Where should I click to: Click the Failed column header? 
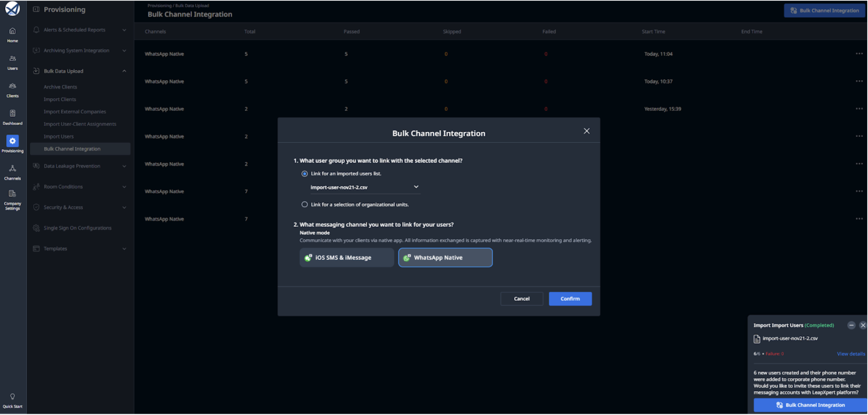pyautogui.click(x=549, y=31)
